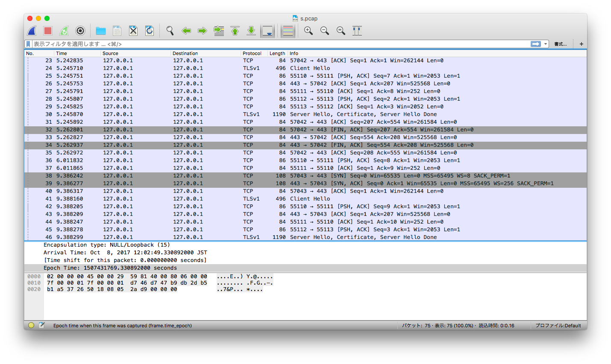Sort by the Length column header
Viewport: 611px width, 364px height.
click(277, 53)
